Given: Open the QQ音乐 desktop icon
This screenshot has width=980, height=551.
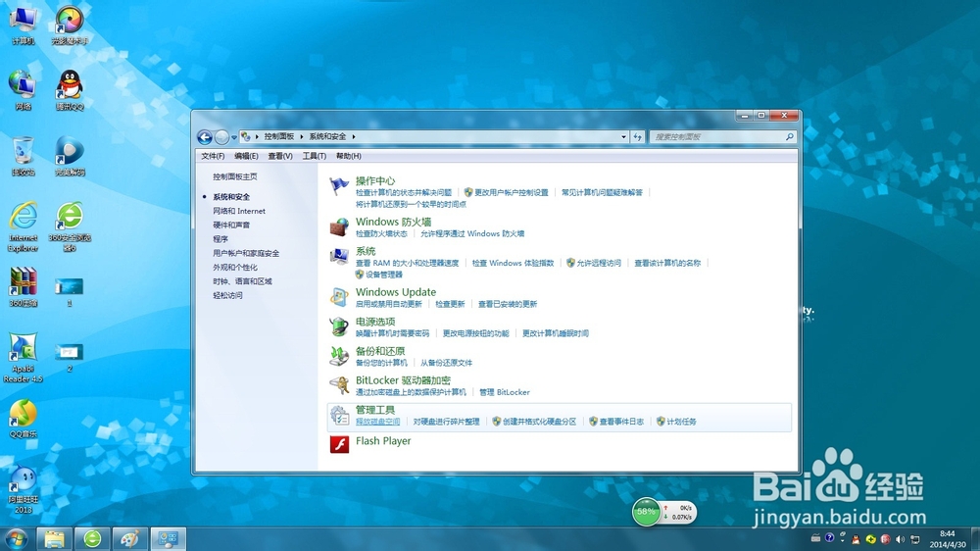Looking at the screenshot, I should (24, 419).
